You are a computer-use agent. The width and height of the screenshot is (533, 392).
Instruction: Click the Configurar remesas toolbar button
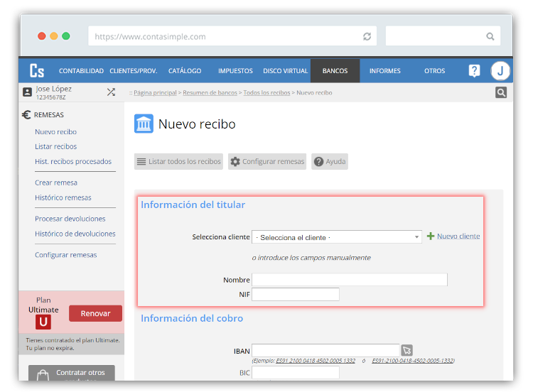pyautogui.click(x=267, y=161)
